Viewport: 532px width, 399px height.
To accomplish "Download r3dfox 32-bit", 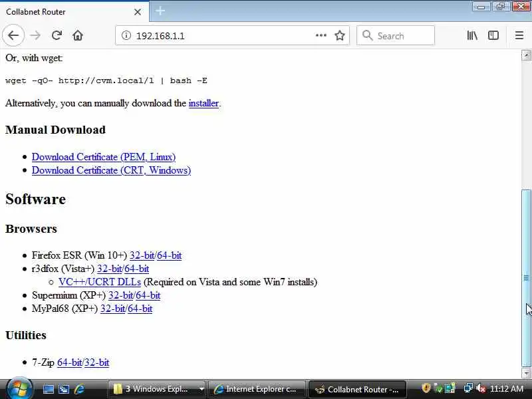I will [x=109, y=269].
